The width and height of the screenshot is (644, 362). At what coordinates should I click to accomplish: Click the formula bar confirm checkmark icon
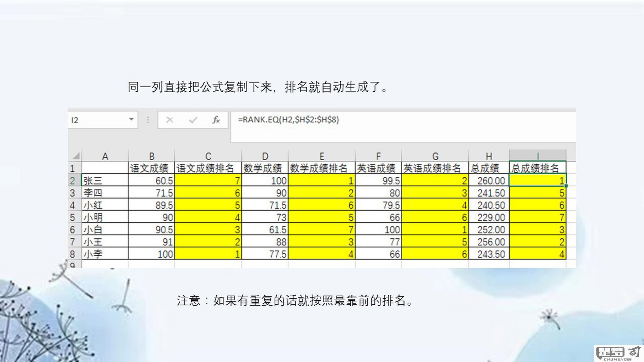point(193,120)
